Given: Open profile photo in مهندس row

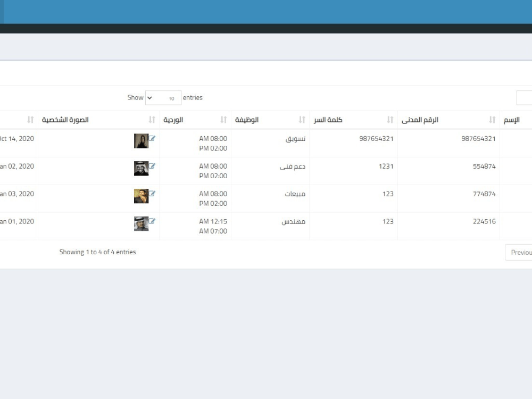Looking at the screenshot, I should (141, 223).
